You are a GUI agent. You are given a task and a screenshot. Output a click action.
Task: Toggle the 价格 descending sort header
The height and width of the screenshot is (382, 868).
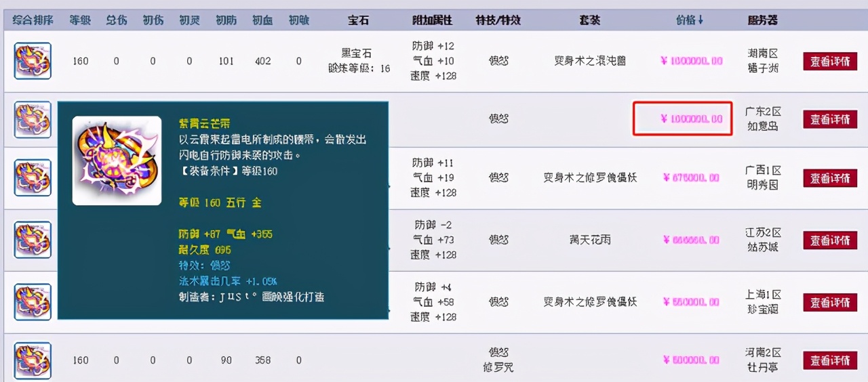pyautogui.click(x=690, y=20)
